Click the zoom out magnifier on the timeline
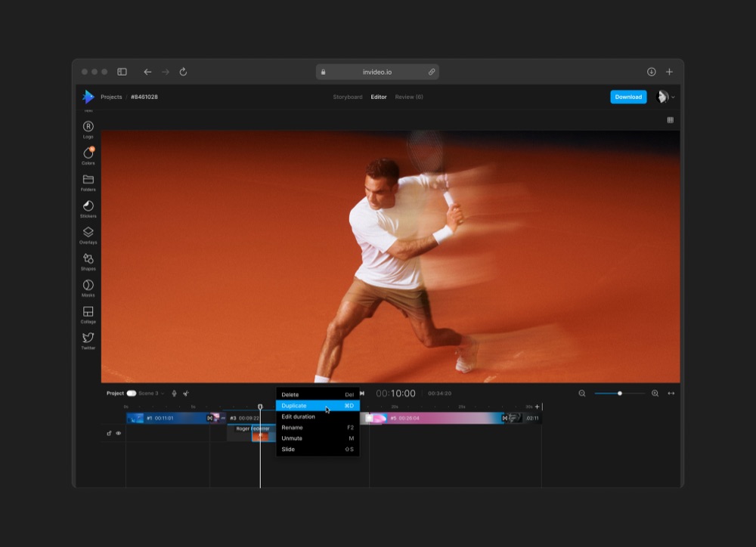Image resolution: width=756 pixels, height=547 pixels. pos(582,394)
